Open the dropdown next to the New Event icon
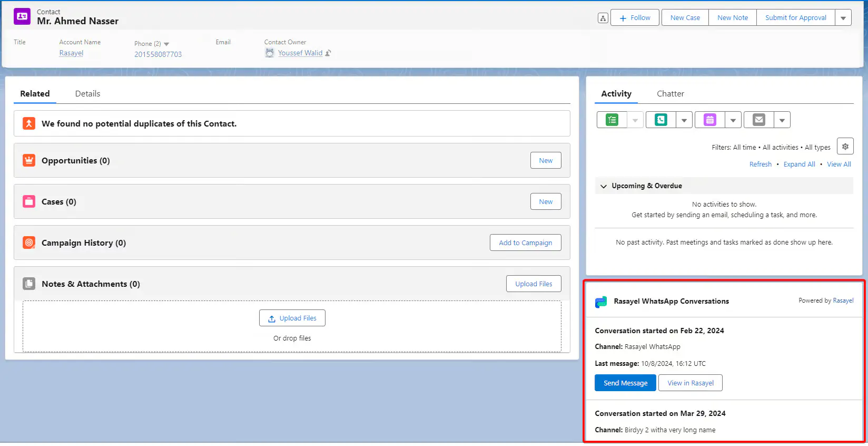This screenshot has width=868, height=446. (x=733, y=120)
